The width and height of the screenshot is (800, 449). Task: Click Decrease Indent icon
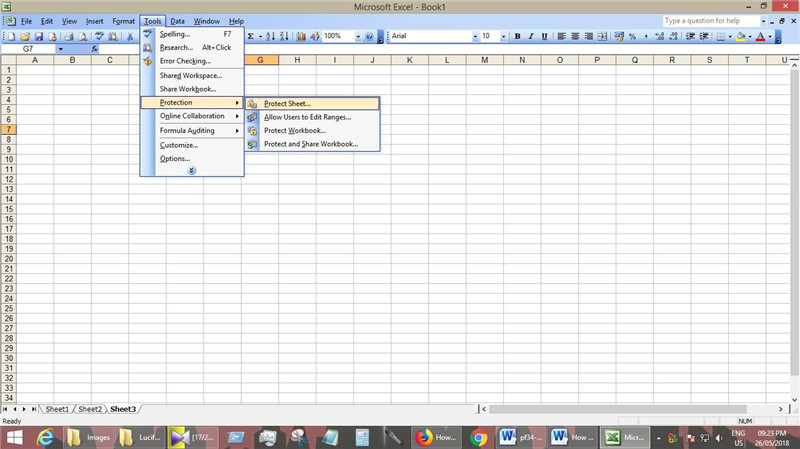click(690, 36)
